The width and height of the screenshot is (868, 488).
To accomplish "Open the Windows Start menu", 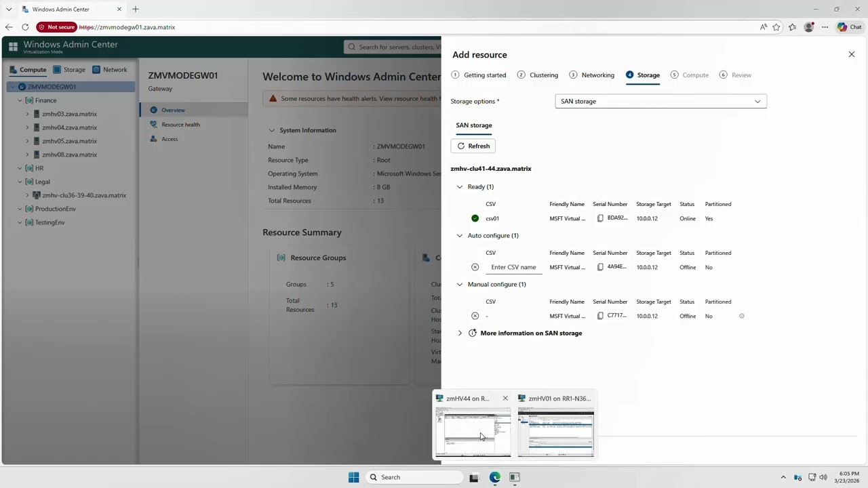I will 353,477.
